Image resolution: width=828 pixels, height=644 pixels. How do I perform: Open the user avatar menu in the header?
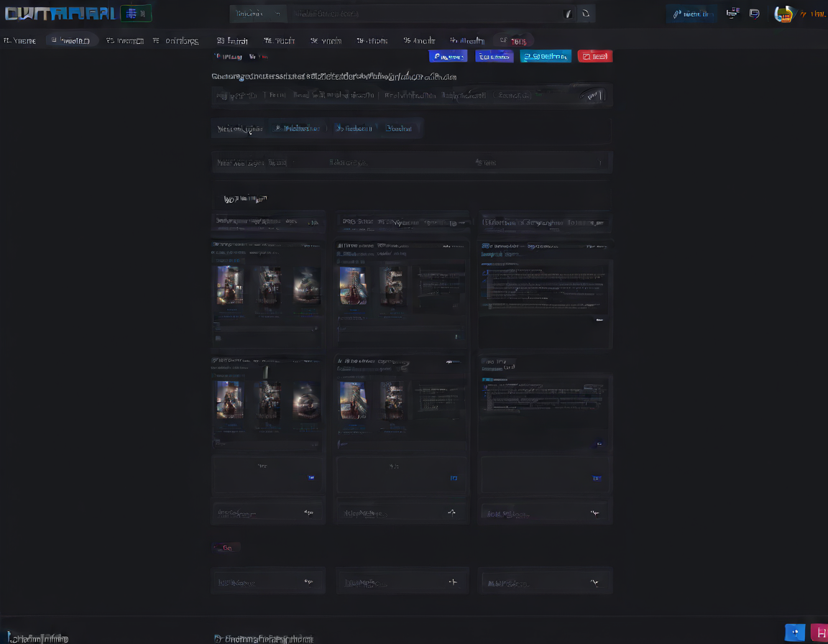783,14
